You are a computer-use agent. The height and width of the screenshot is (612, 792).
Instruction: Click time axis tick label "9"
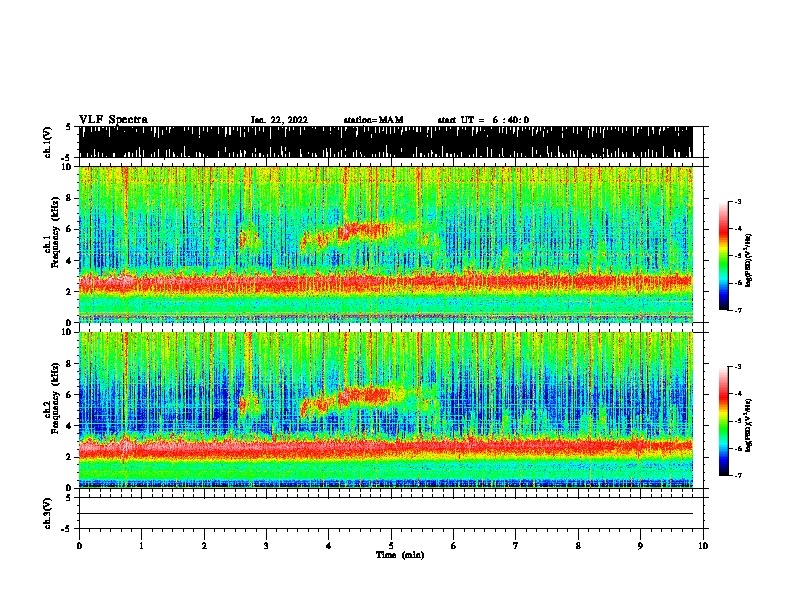[x=640, y=546]
